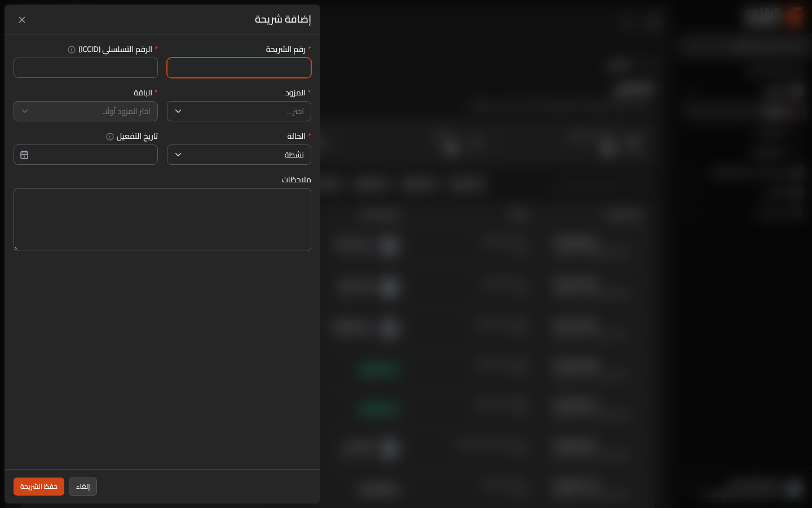Click the ملاحظات label text
The height and width of the screenshot is (508, 812).
point(297,180)
